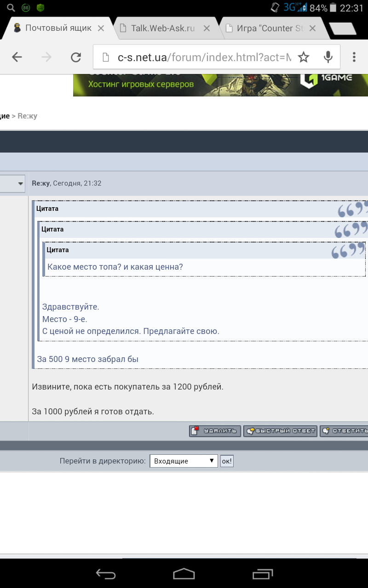Open the Входящие directory dropdown
The height and width of the screenshot is (588, 368).
184,461
